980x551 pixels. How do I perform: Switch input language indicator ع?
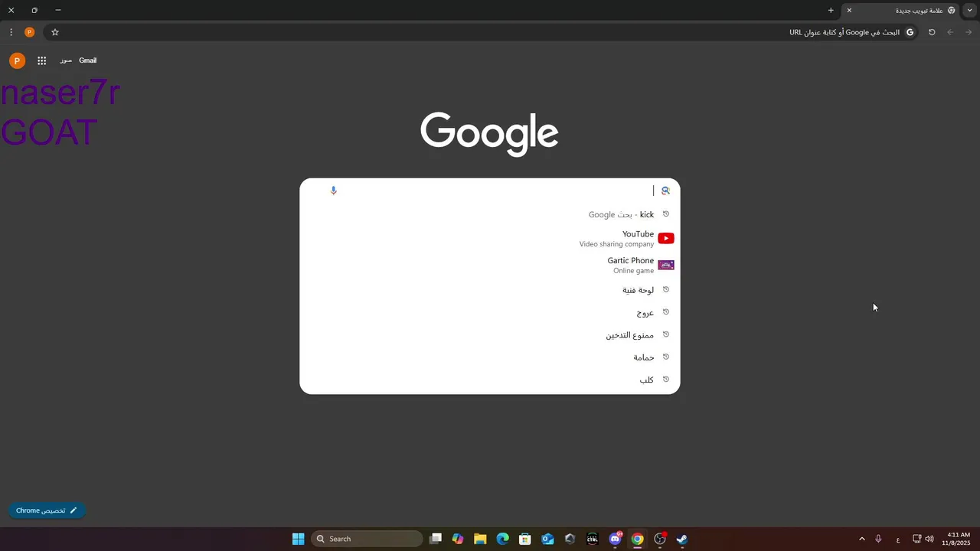pos(898,540)
